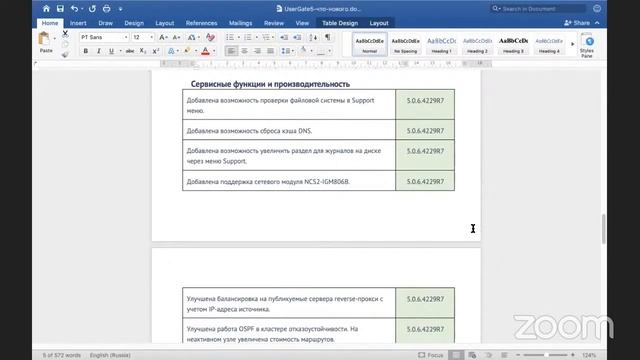Image resolution: width=640 pixels, height=360 pixels.
Task: Go to the Mailings tab
Action: (x=240, y=23)
